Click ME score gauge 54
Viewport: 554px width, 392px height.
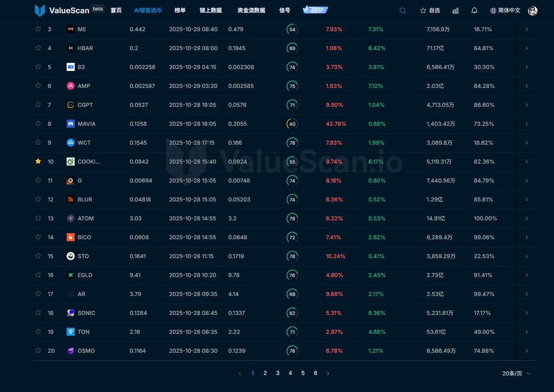point(292,29)
